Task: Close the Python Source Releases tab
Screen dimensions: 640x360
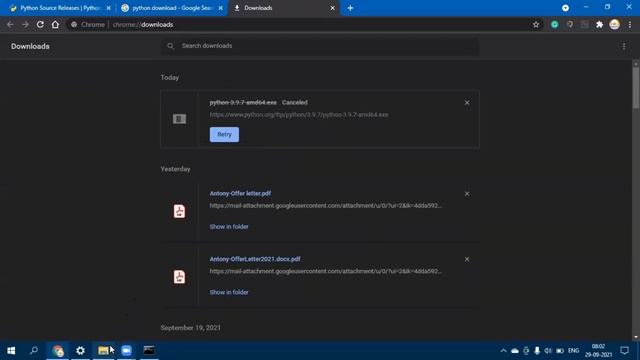Action: pos(109,8)
